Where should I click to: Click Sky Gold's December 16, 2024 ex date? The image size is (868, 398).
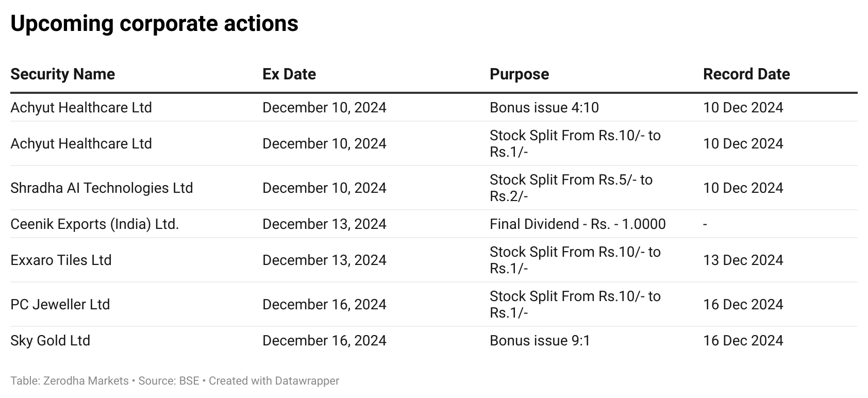[324, 340]
